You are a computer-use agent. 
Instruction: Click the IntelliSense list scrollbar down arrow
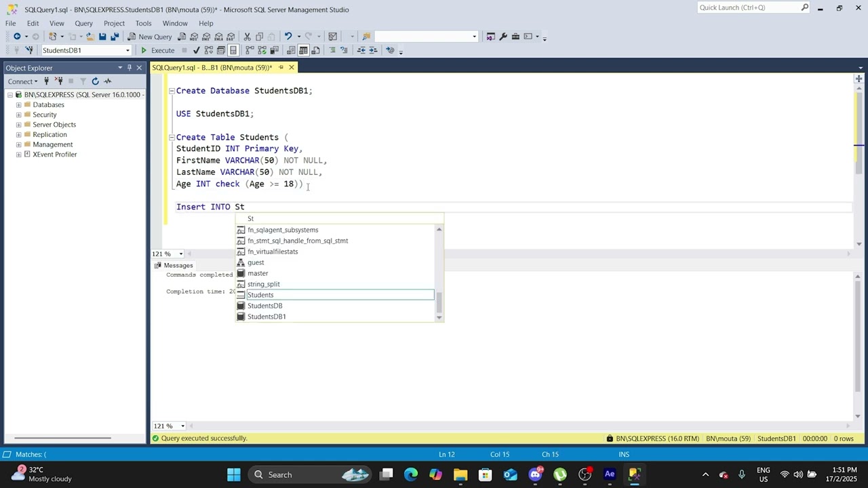(439, 317)
